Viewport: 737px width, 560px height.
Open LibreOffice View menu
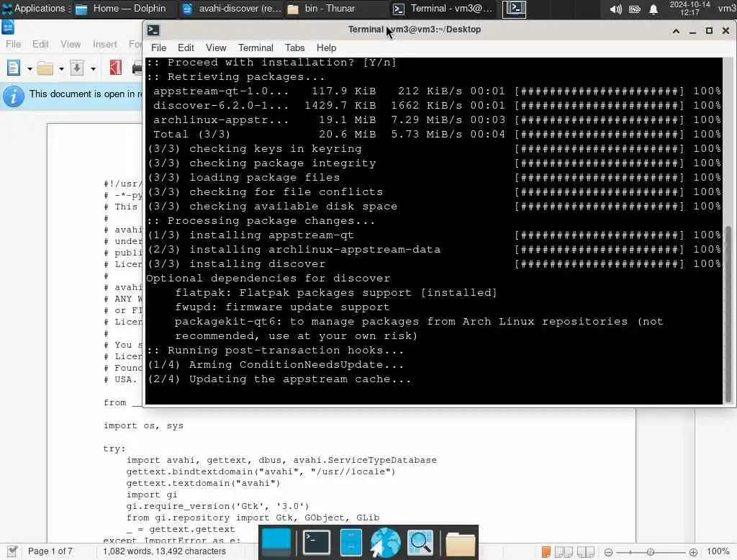click(71, 44)
